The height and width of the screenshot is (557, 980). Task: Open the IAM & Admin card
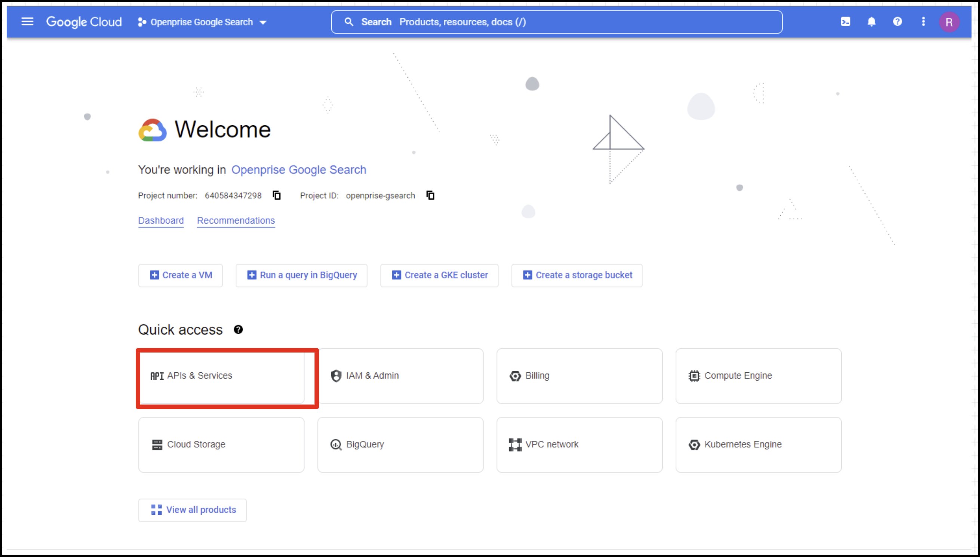400,376
